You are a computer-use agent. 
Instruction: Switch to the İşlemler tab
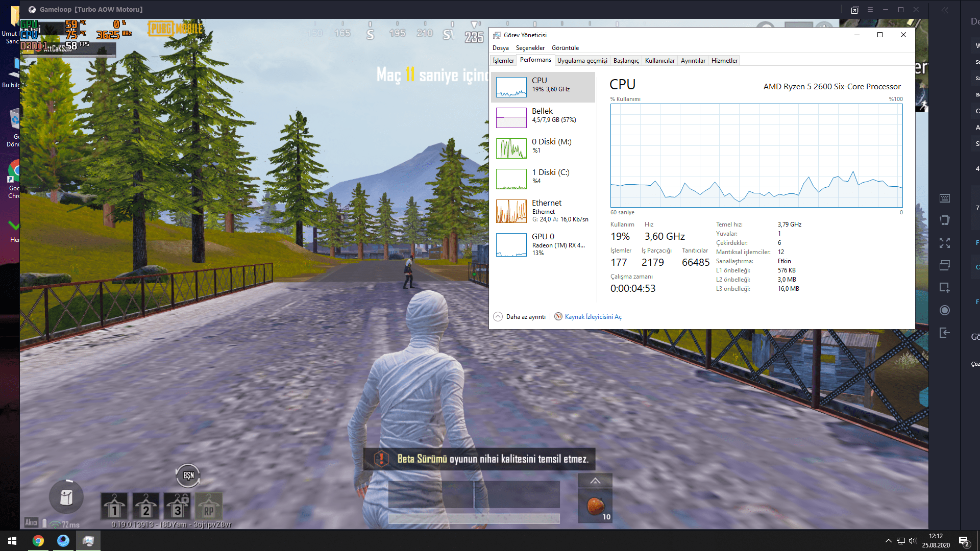pyautogui.click(x=503, y=61)
